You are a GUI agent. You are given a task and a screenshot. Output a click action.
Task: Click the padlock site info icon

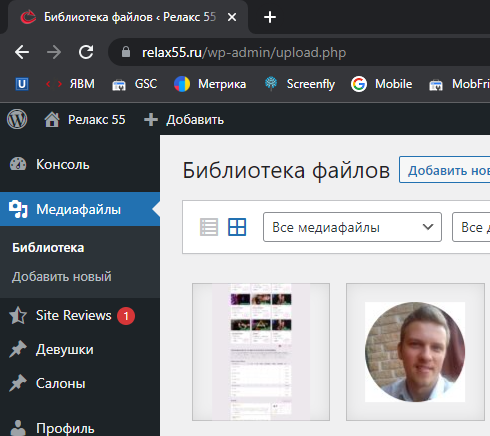point(126,52)
